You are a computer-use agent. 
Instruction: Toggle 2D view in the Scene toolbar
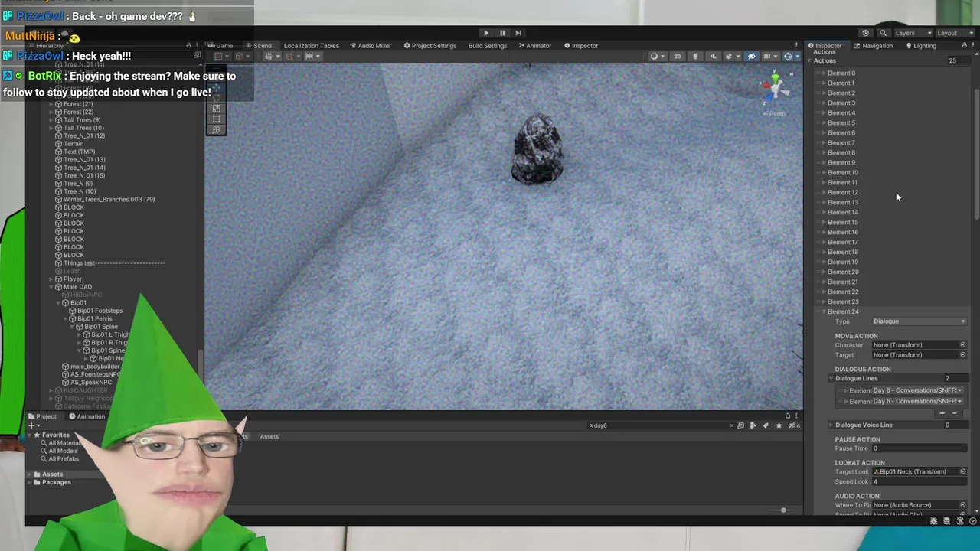(677, 57)
